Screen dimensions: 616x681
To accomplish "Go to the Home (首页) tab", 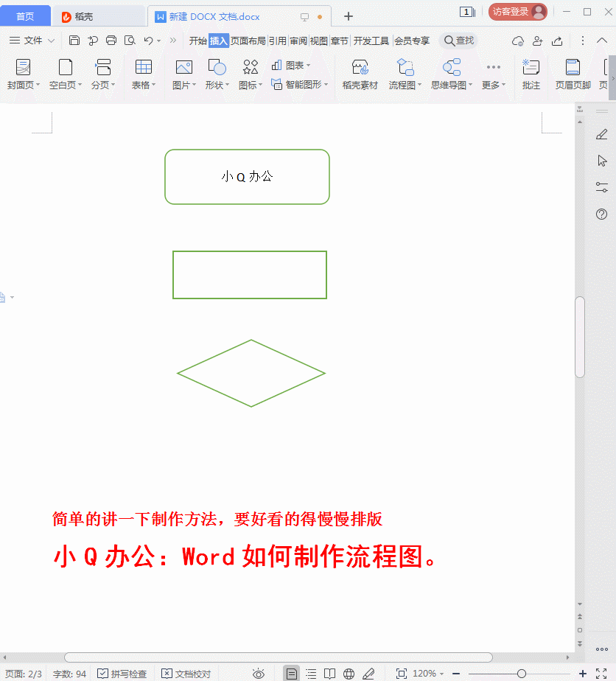I will (25, 16).
